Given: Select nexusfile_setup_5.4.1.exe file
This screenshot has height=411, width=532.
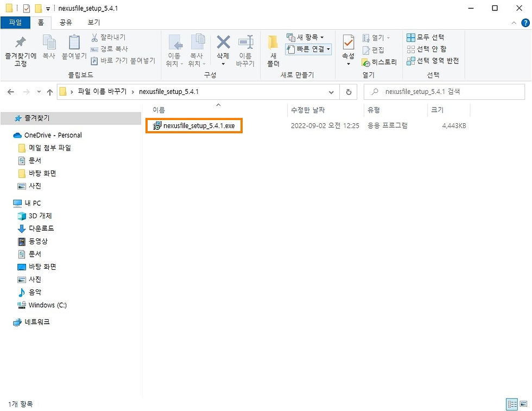Looking at the screenshot, I should (194, 126).
